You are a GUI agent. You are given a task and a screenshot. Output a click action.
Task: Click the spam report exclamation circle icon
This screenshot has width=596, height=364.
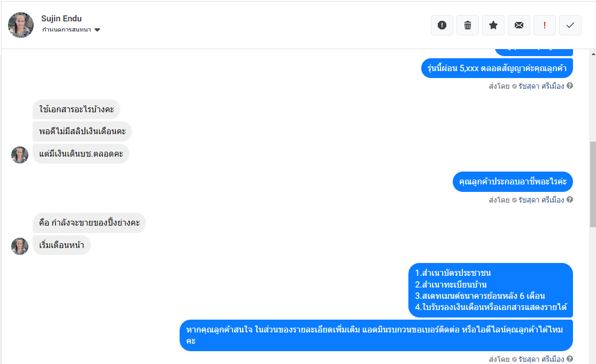442,25
